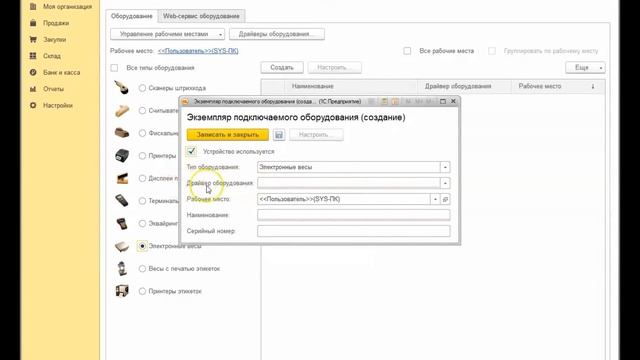
Task: Toggle Группировать по рабочему месту checkbox
Action: click(x=492, y=51)
